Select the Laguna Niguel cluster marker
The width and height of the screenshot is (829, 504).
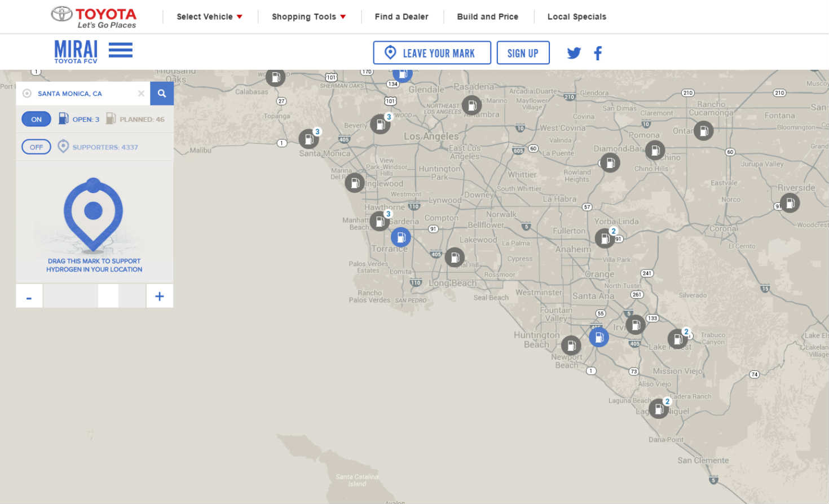pyautogui.click(x=659, y=409)
